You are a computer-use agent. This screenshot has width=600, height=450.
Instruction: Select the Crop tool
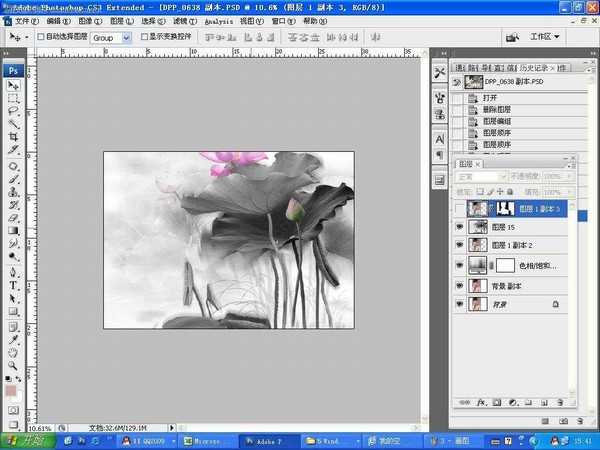pyautogui.click(x=14, y=136)
